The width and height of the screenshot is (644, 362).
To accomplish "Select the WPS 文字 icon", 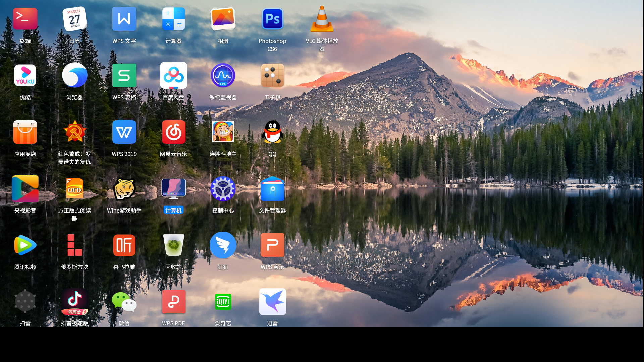I will point(124,19).
